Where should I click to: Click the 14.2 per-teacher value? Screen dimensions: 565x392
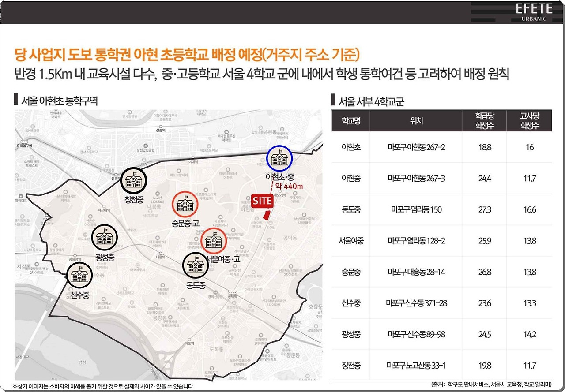click(530, 334)
